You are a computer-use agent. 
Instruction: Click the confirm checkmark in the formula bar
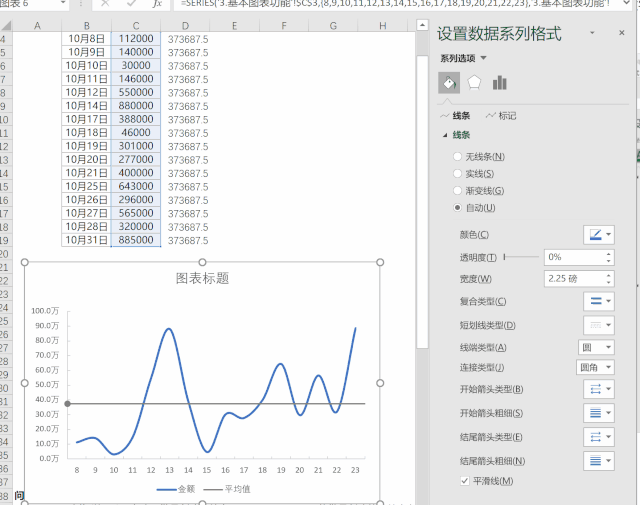[131, 3]
